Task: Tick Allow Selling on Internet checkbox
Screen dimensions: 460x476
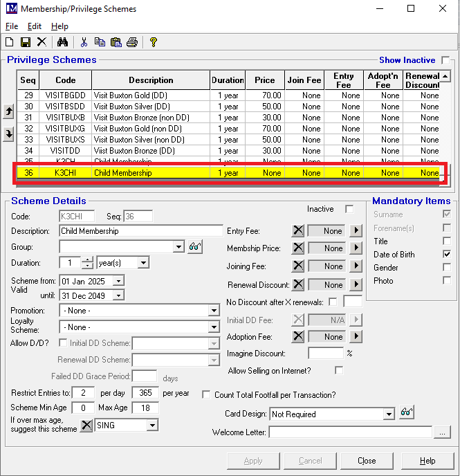Action: tap(339, 370)
